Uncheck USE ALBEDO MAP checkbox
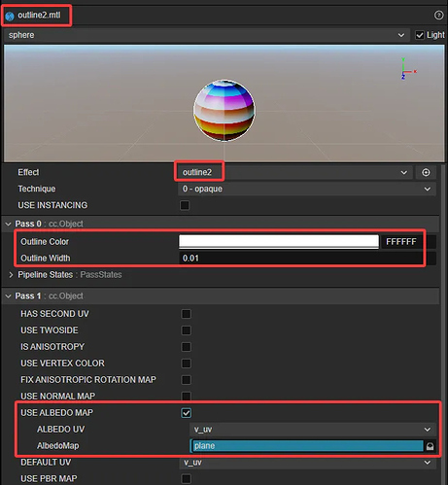The height and width of the screenshot is (485, 448). click(x=187, y=413)
